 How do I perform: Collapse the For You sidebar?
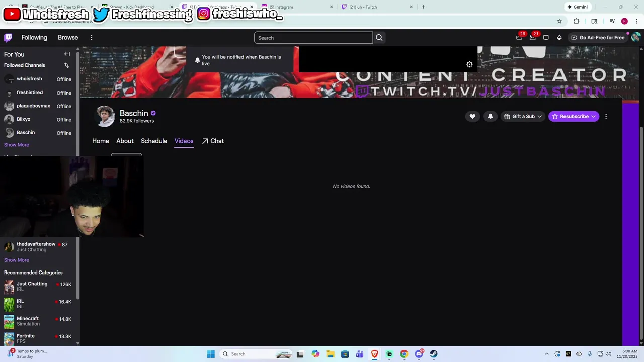coord(67,54)
